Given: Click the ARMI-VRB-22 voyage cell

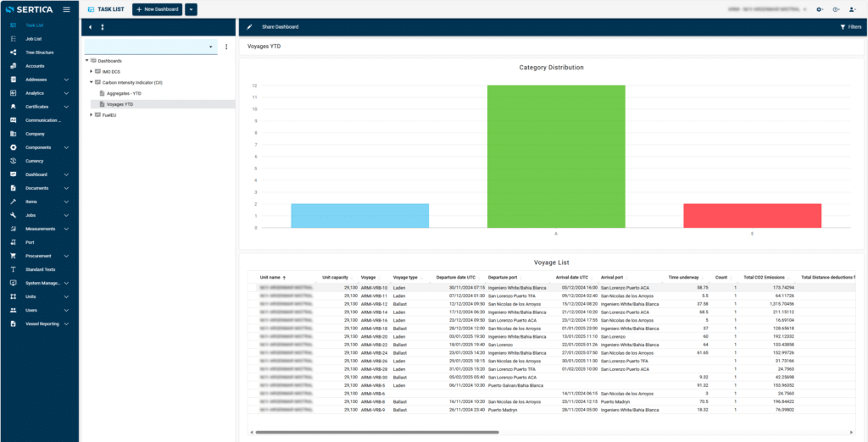Looking at the screenshot, I should pyautogui.click(x=374, y=344).
